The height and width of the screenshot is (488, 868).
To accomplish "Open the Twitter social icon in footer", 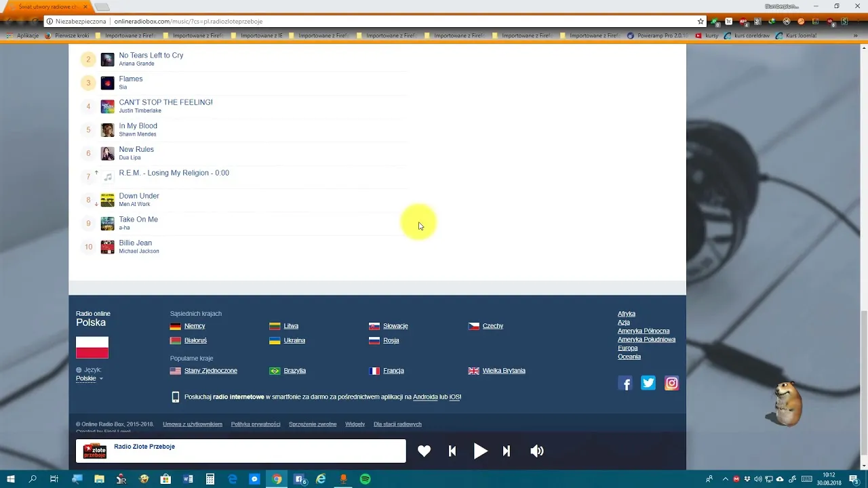I will (648, 384).
